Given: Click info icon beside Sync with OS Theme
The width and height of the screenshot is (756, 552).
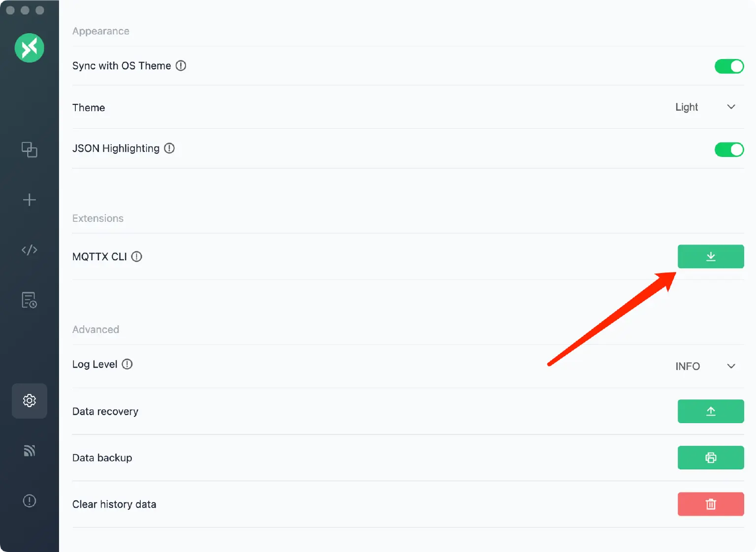Looking at the screenshot, I should tap(181, 65).
